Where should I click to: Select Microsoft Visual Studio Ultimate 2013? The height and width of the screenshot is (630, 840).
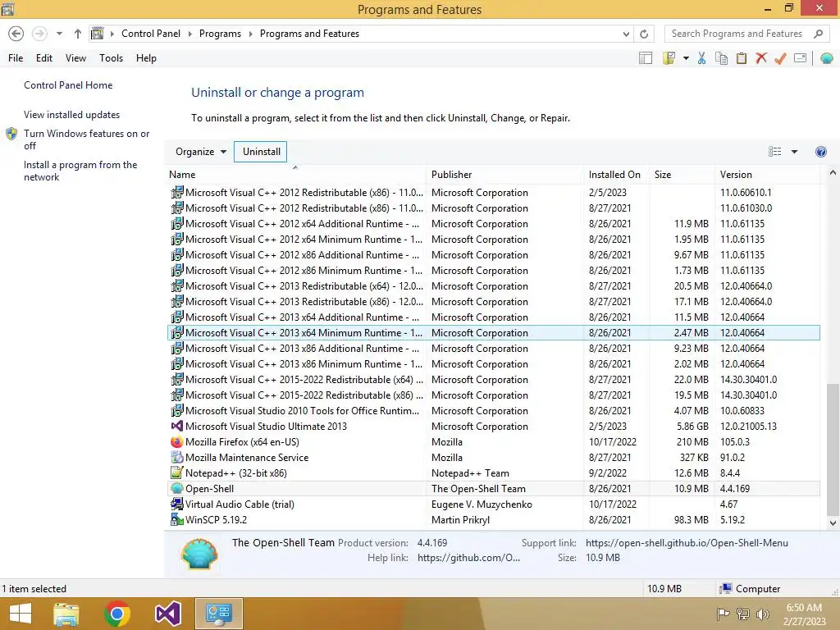click(x=493, y=427)
